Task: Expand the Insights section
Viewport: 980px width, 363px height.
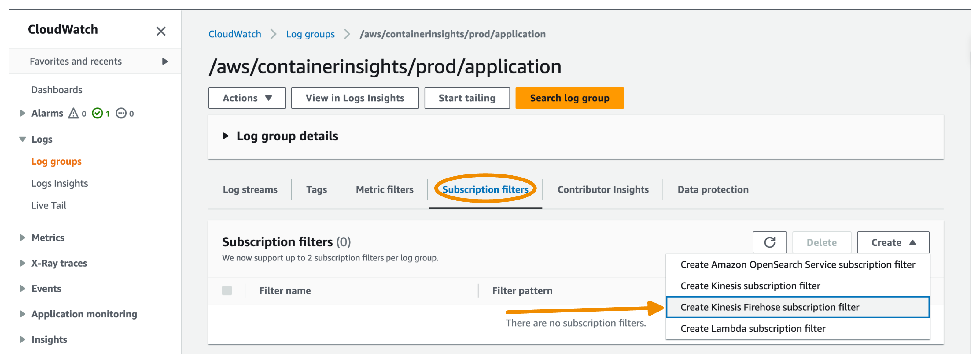Action: 22,339
